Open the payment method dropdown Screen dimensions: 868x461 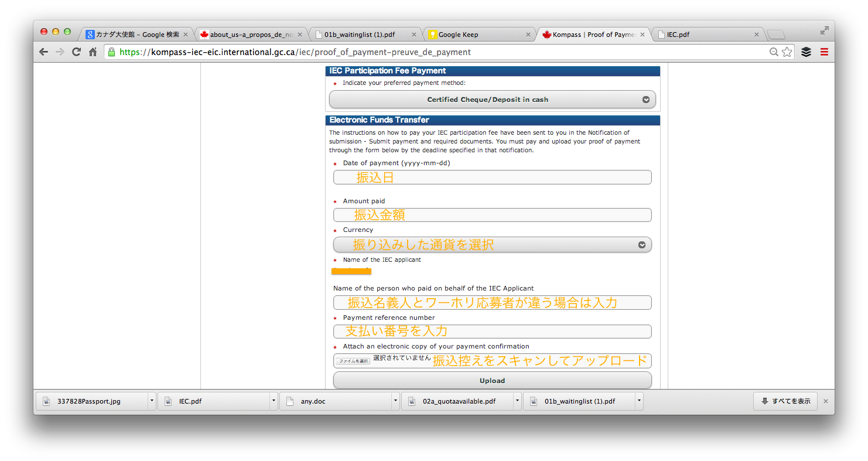point(492,100)
